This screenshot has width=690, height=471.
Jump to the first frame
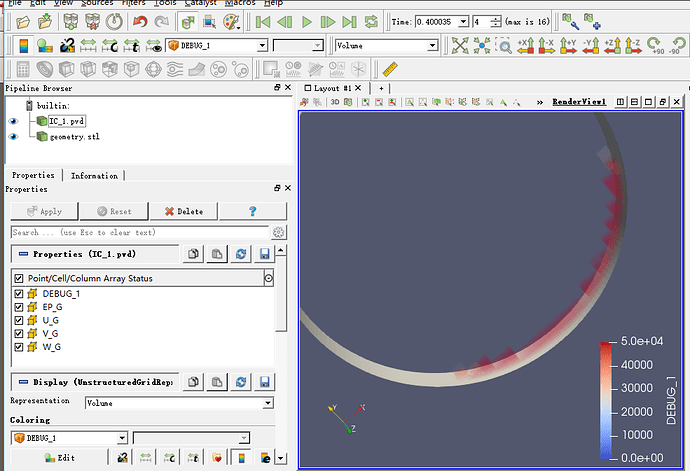coord(263,21)
